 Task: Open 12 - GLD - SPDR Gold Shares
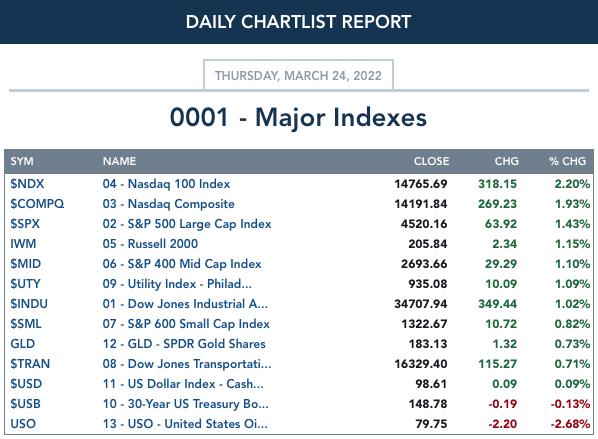tap(184, 344)
